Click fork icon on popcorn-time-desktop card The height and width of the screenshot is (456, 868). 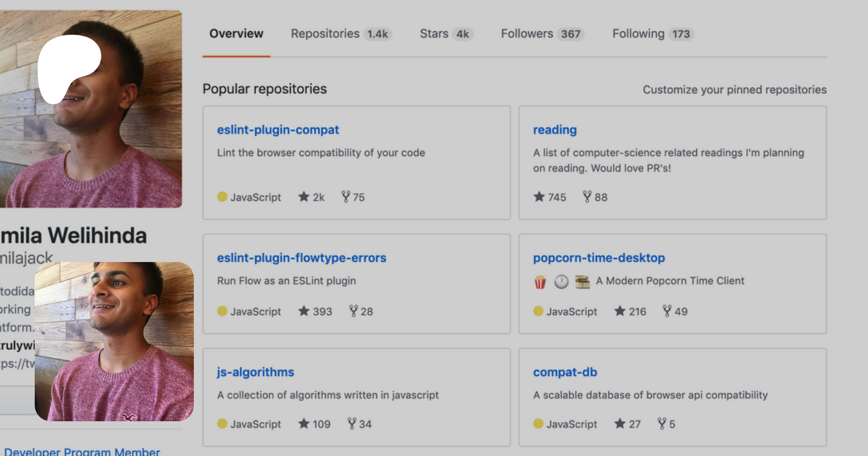(x=667, y=311)
